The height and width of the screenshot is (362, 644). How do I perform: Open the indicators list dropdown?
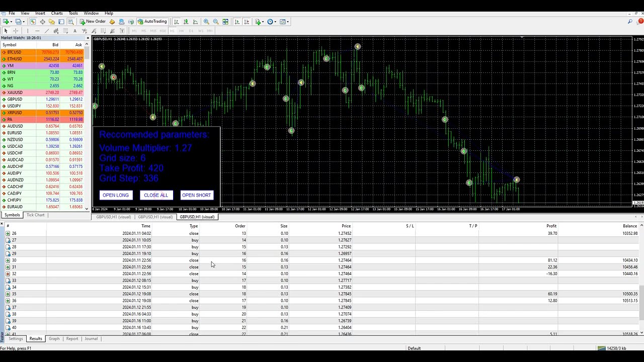(259, 22)
